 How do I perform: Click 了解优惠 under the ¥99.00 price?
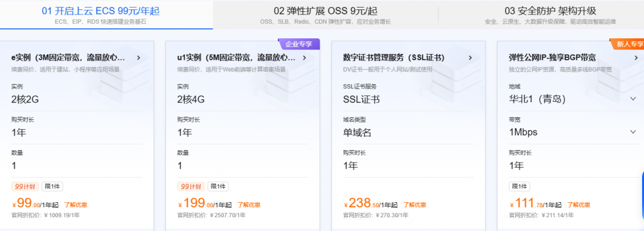click(x=75, y=205)
